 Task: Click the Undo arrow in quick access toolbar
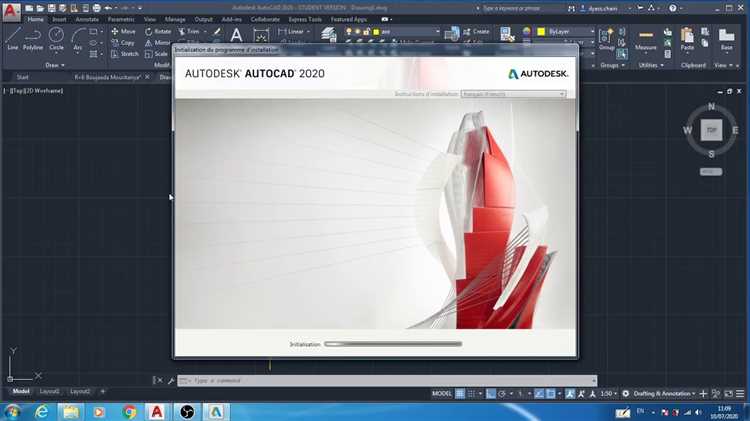pyautogui.click(x=108, y=8)
